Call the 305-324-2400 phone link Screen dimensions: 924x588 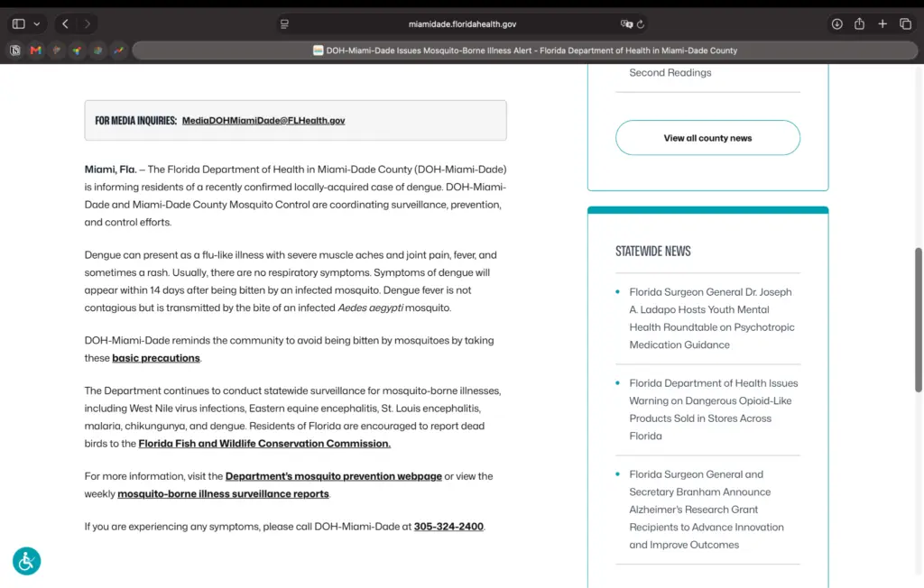click(x=448, y=526)
